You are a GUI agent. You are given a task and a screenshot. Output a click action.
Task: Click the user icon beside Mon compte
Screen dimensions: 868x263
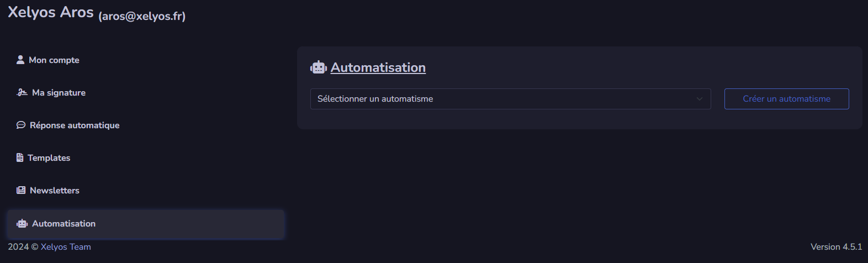tap(20, 60)
